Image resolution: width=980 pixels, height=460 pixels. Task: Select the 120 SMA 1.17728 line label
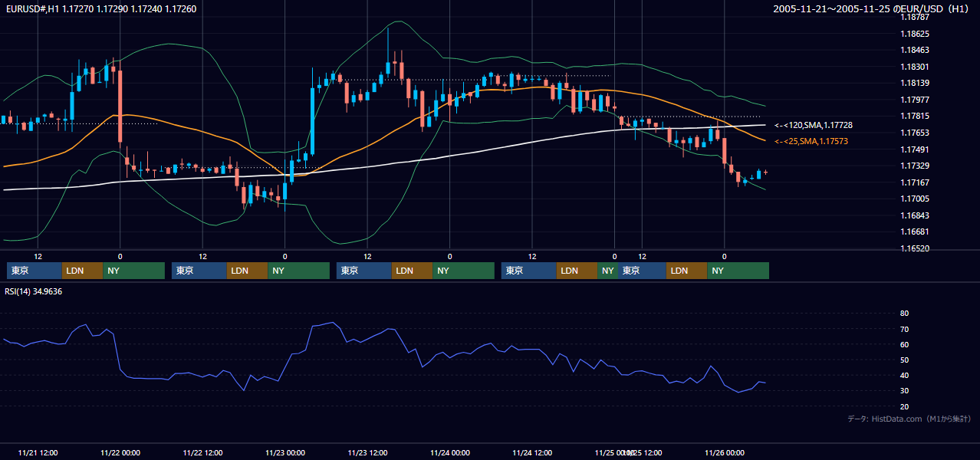814,125
